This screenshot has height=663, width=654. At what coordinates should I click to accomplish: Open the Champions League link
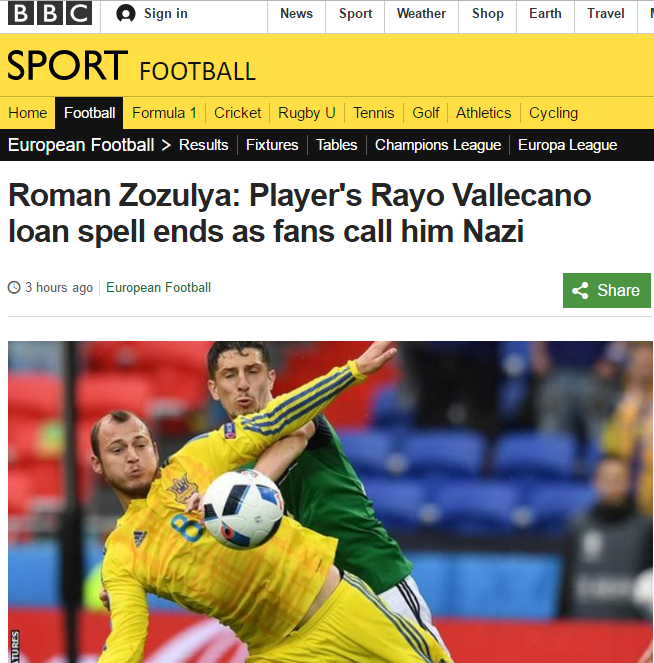coord(438,145)
